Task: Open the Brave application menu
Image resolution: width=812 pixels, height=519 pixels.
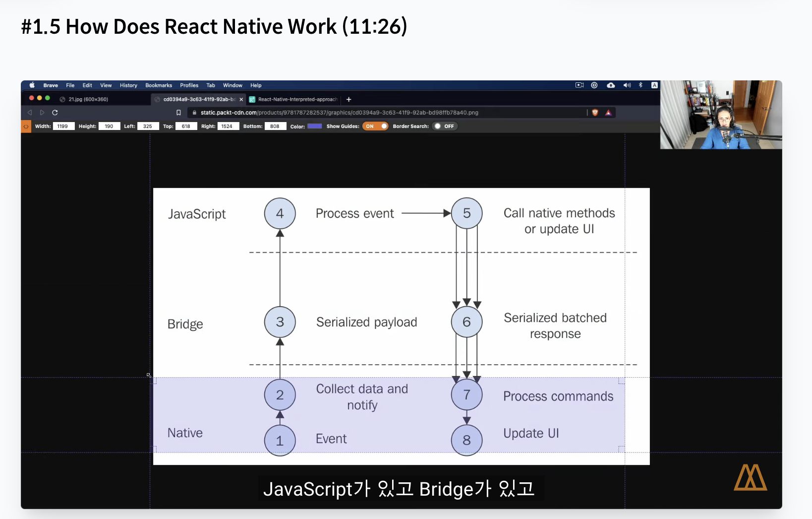Action: (51, 85)
